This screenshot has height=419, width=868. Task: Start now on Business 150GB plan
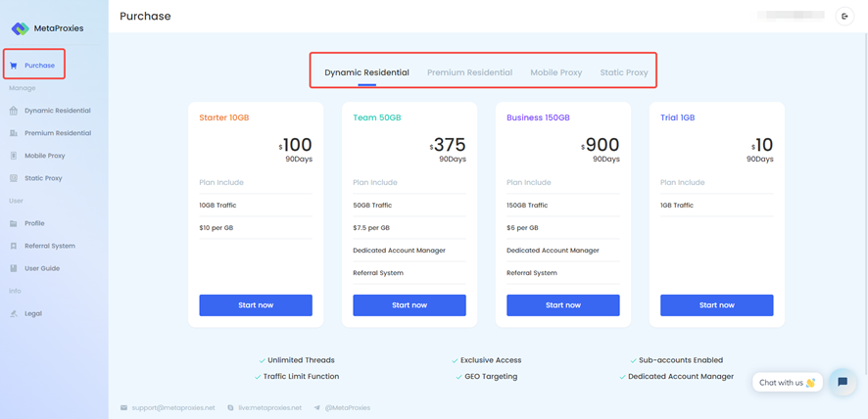pos(563,305)
